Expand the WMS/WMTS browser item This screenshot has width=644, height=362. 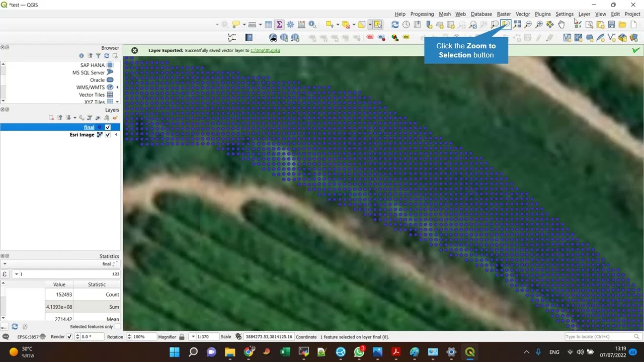117,87
